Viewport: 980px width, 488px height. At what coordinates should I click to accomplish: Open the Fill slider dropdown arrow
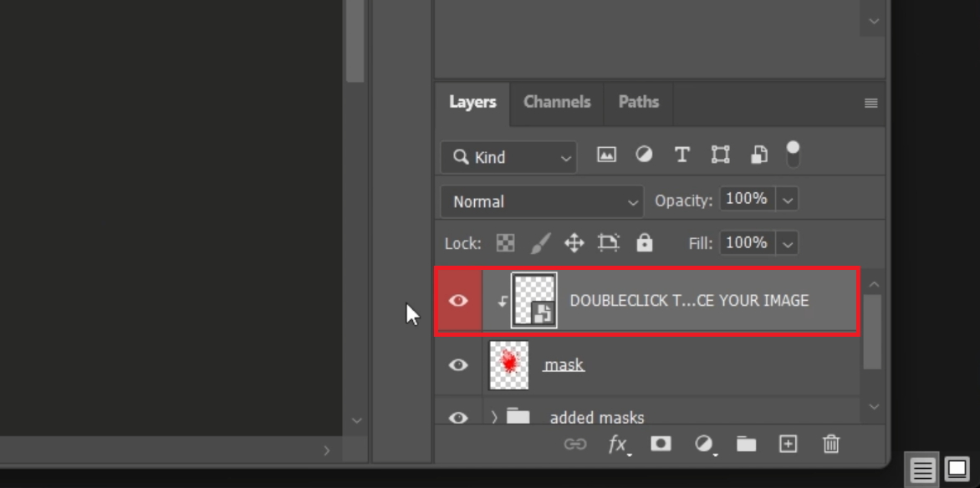coord(788,244)
